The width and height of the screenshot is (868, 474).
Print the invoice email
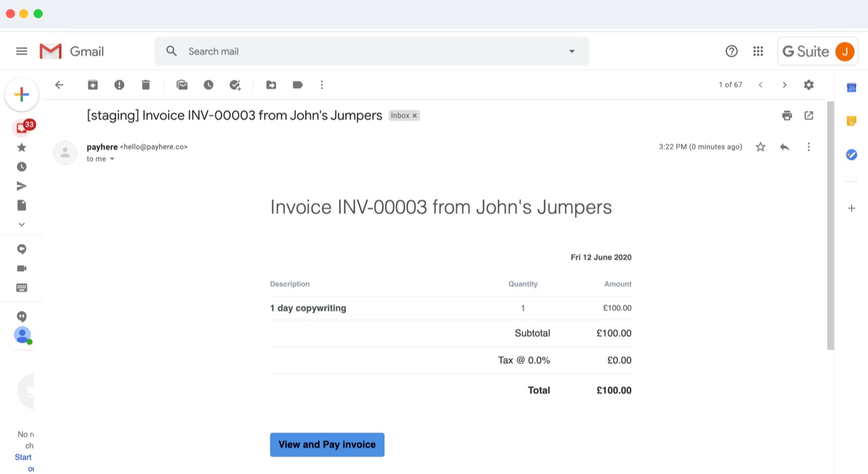tap(787, 115)
